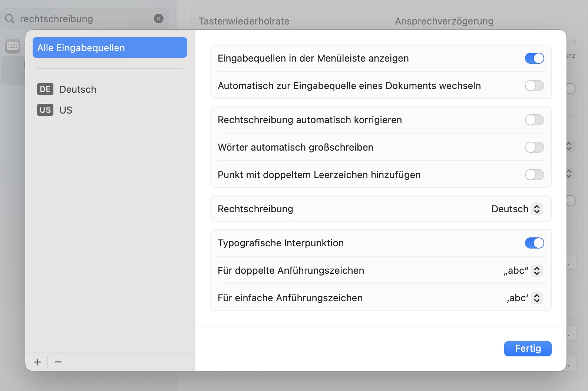This screenshot has height=391, width=588.
Task: Disable Typografische Interpunktion switch
Action: tap(534, 243)
